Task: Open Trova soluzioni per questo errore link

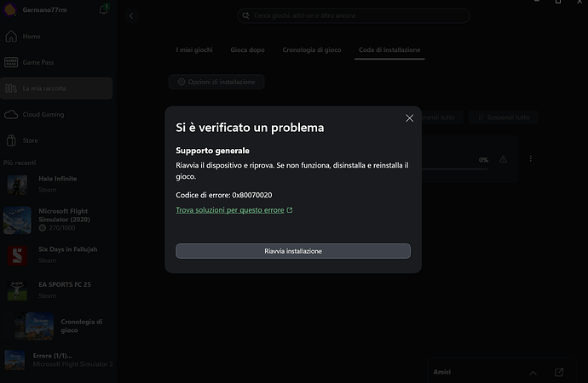Action: pos(233,209)
